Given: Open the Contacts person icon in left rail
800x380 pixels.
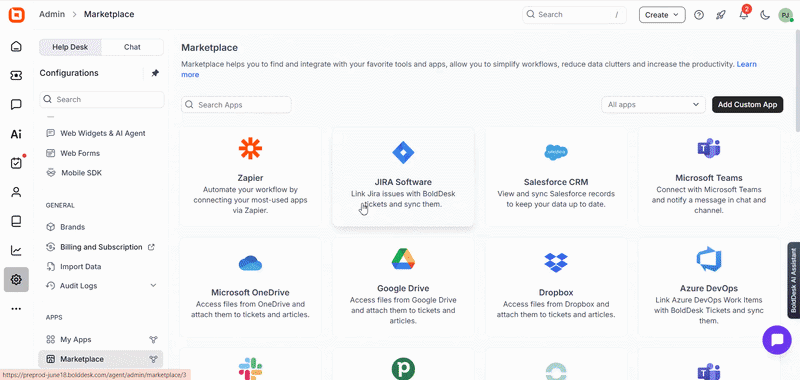Looking at the screenshot, I should pos(16,192).
